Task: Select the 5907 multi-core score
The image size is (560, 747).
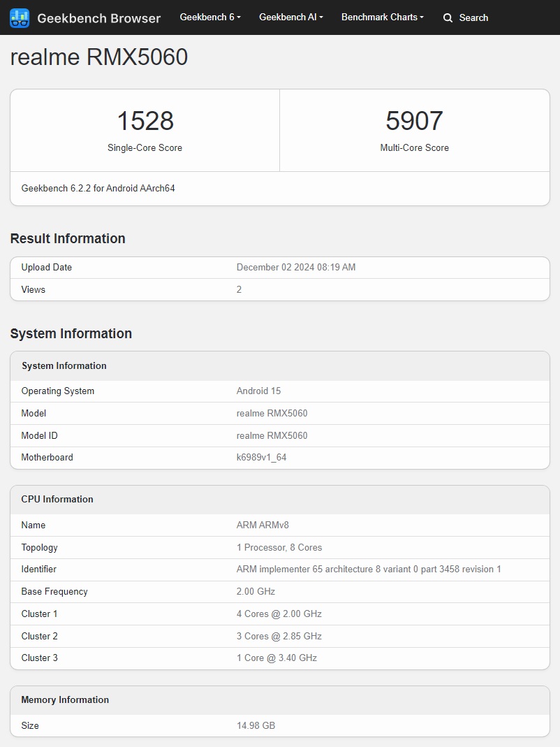Action: point(414,121)
